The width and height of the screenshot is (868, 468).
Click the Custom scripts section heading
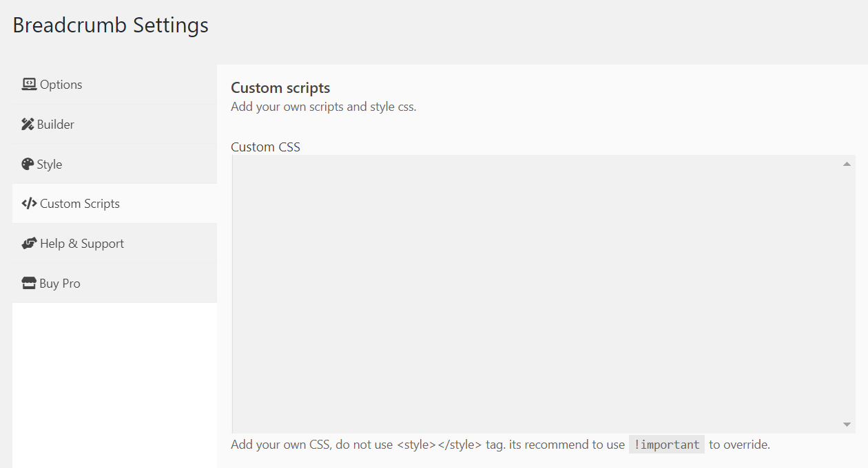(280, 88)
